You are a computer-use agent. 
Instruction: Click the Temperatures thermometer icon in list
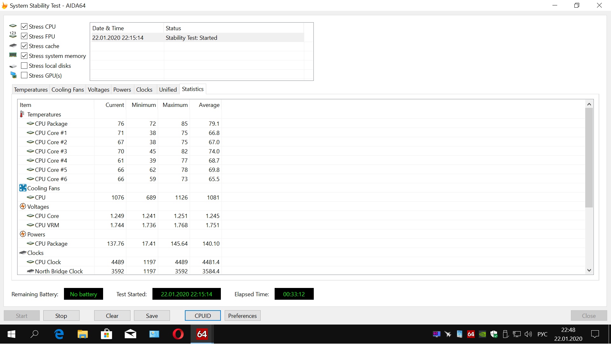[22, 114]
